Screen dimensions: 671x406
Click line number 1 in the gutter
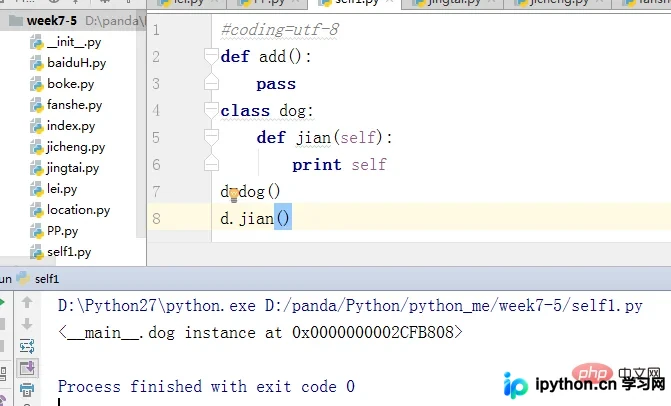pos(156,30)
